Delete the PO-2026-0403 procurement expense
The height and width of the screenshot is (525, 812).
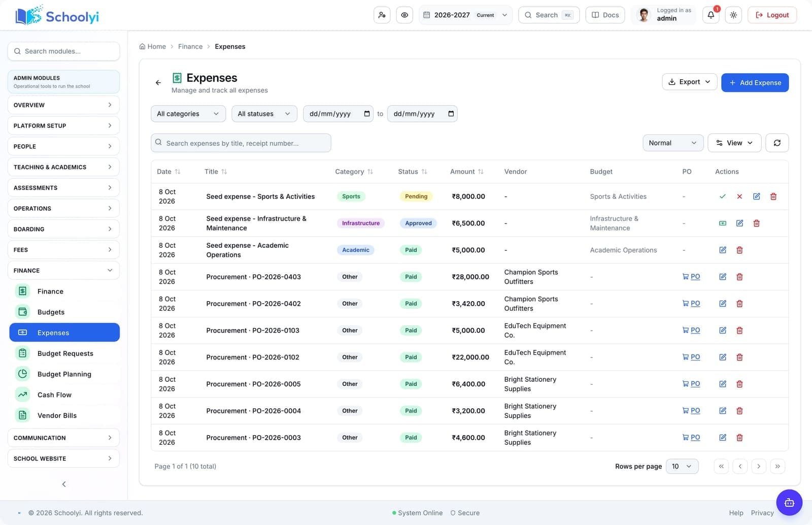pos(739,277)
